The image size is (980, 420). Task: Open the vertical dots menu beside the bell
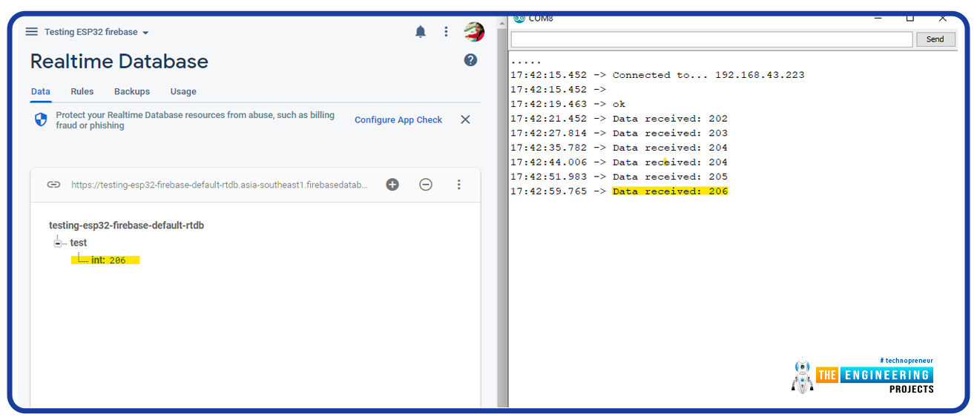[x=446, y=32]
